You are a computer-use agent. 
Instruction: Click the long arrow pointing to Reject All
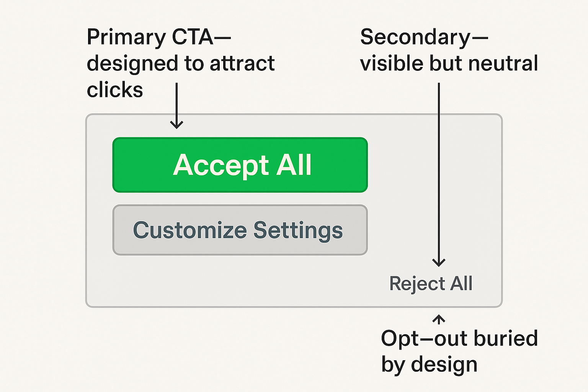pos(439,175)
